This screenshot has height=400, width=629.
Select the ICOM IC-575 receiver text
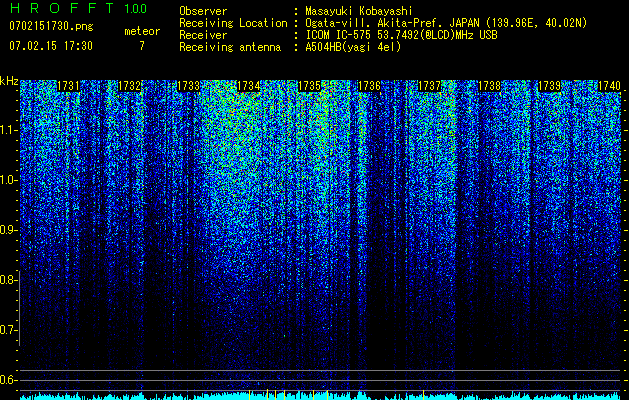click(x=401, y=35)
